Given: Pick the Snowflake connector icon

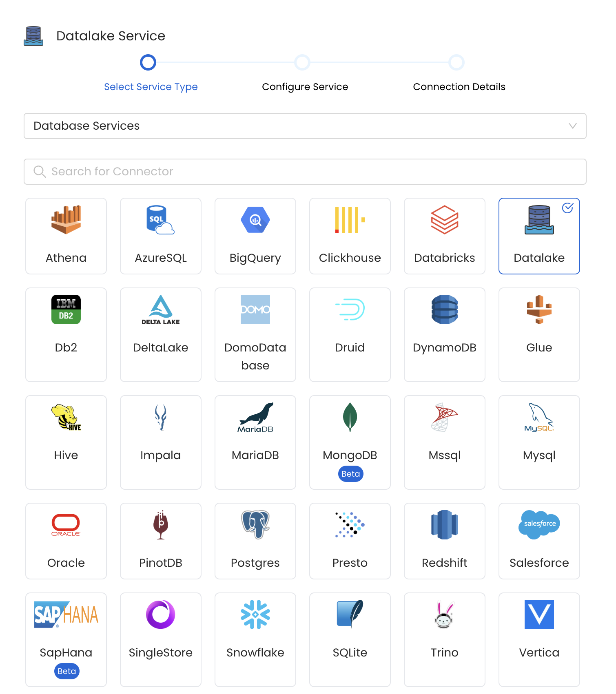Looking at the screenshot, I should click(255, 614).
